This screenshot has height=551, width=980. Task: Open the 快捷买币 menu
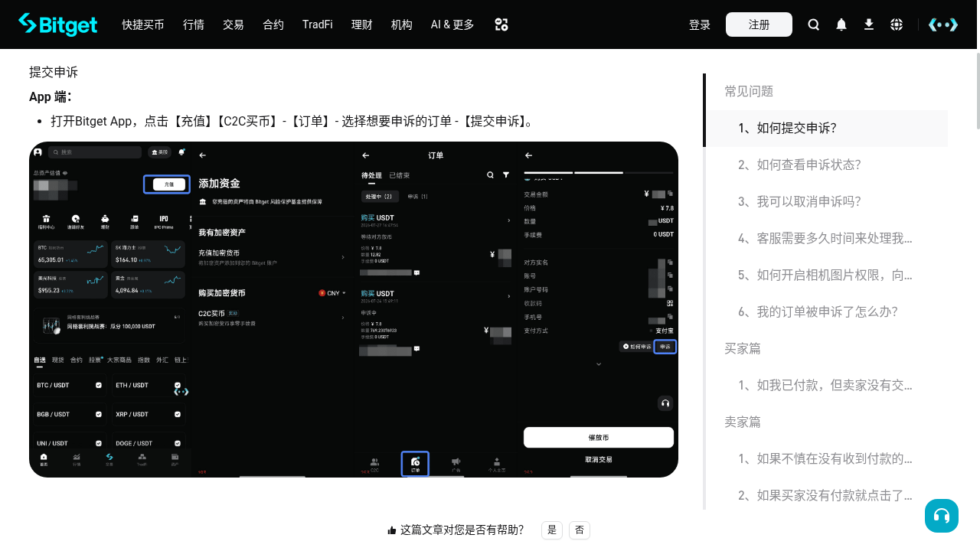[143, 24]
